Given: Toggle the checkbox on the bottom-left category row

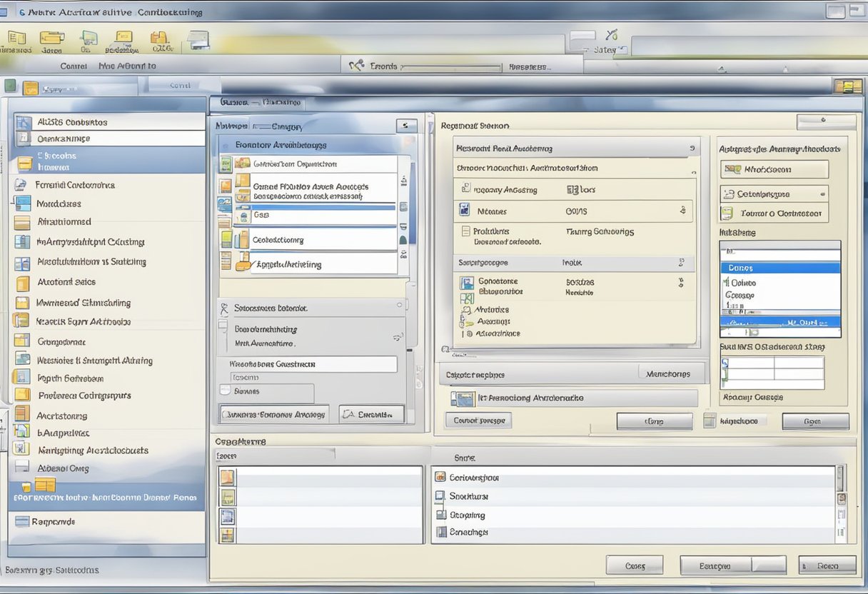Looking at the screenshot, I should pyautogui.click(x=228, y=531).
